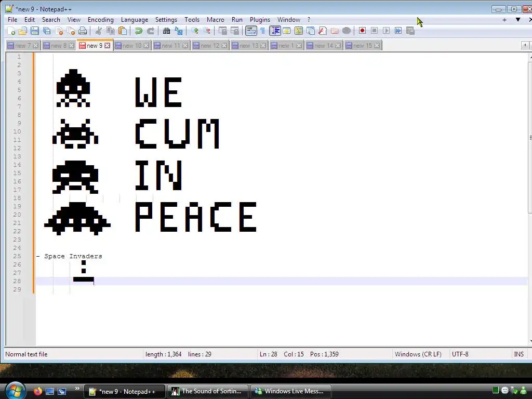Toggle INS insert mode in status bar

[x=518, y=354]
